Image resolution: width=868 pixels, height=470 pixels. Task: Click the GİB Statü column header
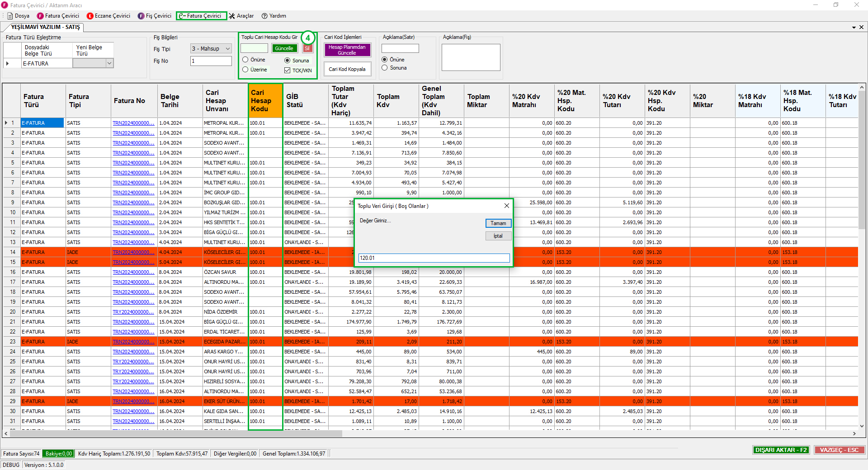(x=306, y=101)
